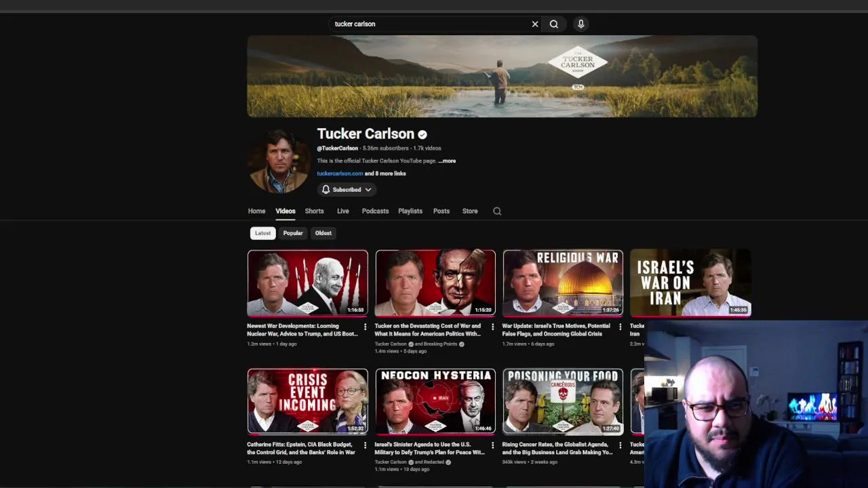
Task: Open options menu for Israel's Sinister Agenda video
Action: click(x=492, y=445)
